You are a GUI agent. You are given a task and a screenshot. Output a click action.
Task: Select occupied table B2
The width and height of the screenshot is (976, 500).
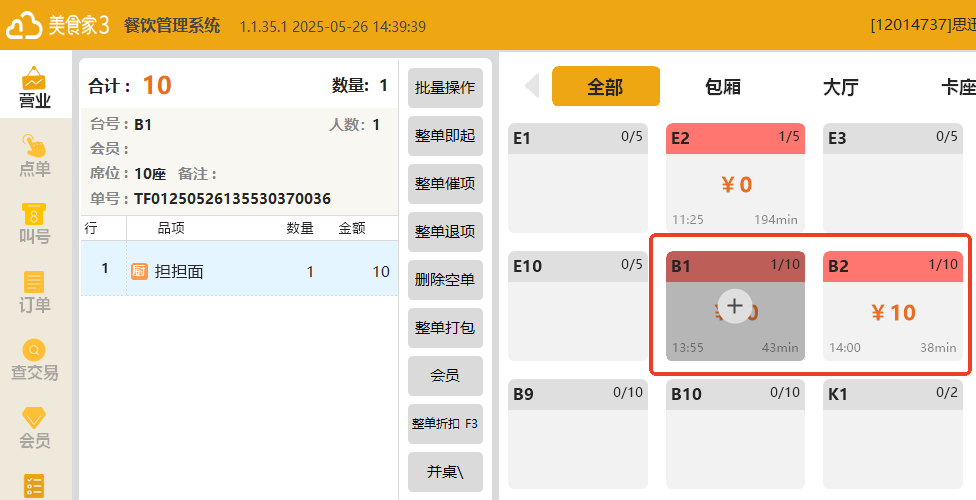click(x=893, y=306)
